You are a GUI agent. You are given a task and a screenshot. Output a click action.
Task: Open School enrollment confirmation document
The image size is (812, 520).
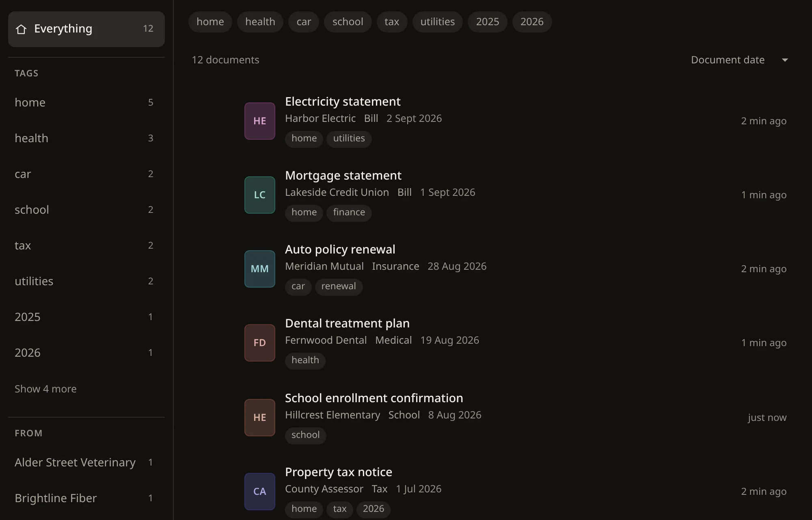374,398
